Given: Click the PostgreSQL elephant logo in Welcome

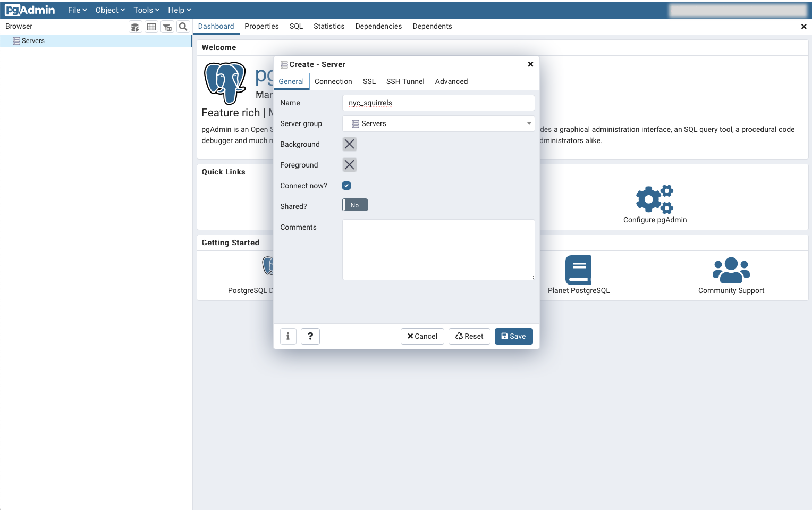Looking at the screenshot, I should coord(225,83).
